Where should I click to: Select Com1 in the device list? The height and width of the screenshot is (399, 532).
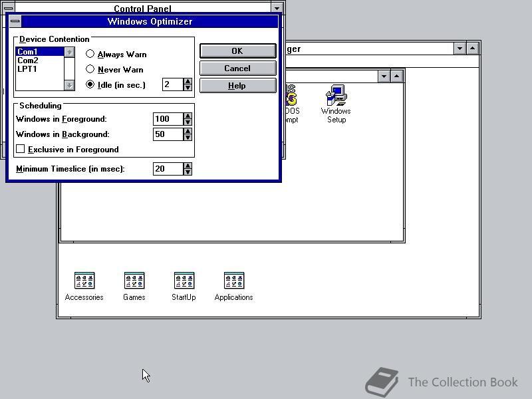[x=40, y=52]
